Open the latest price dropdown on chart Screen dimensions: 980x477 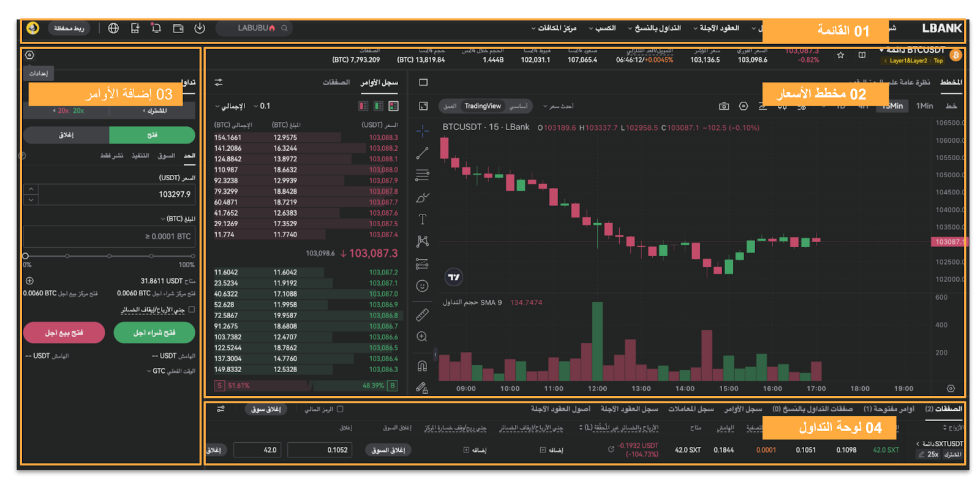pos(558,106)
